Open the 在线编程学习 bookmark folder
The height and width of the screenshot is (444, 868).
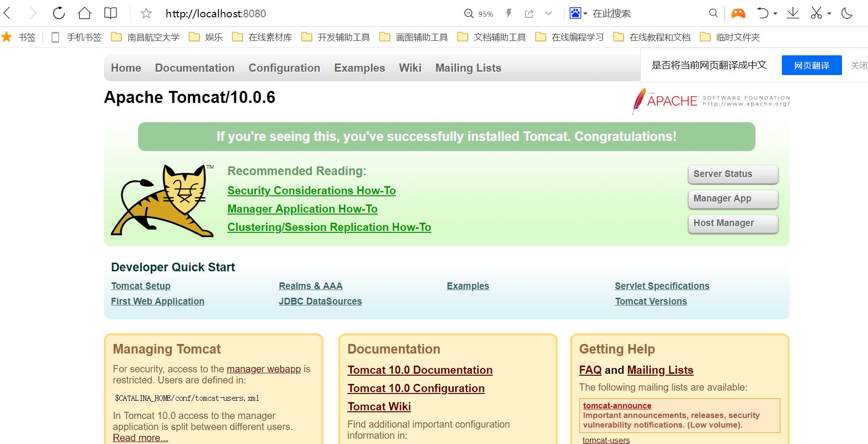(570, 37)
